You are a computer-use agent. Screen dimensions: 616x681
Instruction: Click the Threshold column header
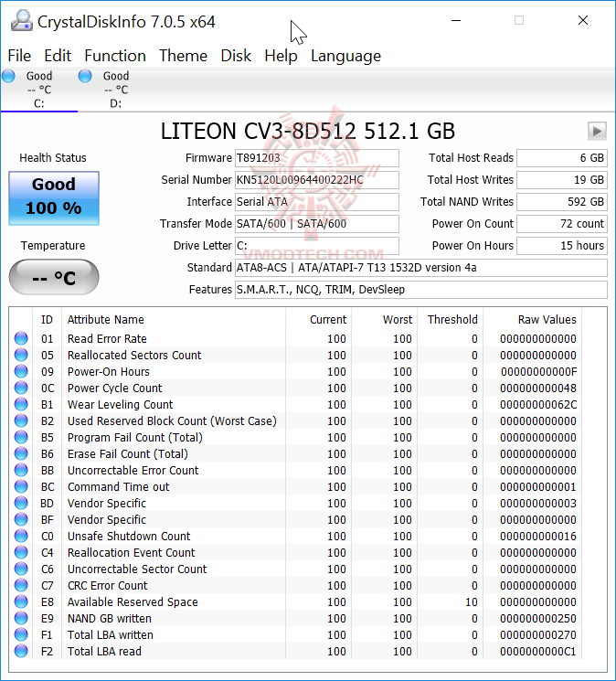451,320
